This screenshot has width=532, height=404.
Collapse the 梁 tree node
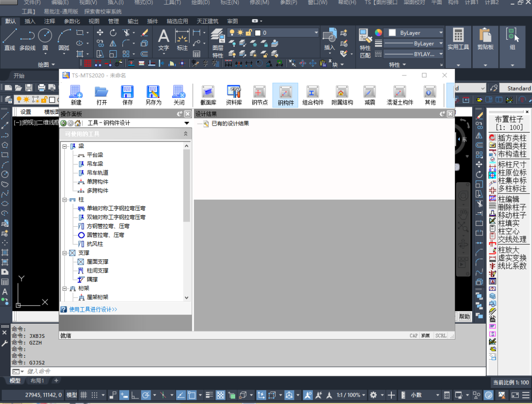(64, 146)
